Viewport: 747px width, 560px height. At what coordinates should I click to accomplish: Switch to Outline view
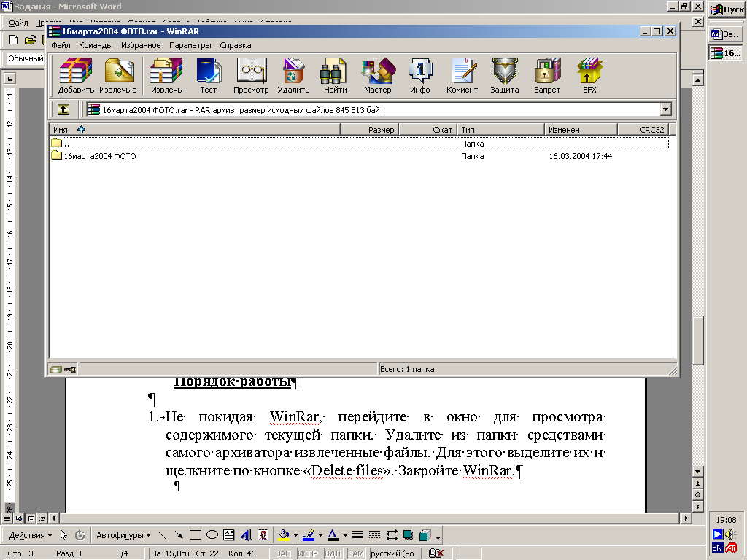point(42,518)
